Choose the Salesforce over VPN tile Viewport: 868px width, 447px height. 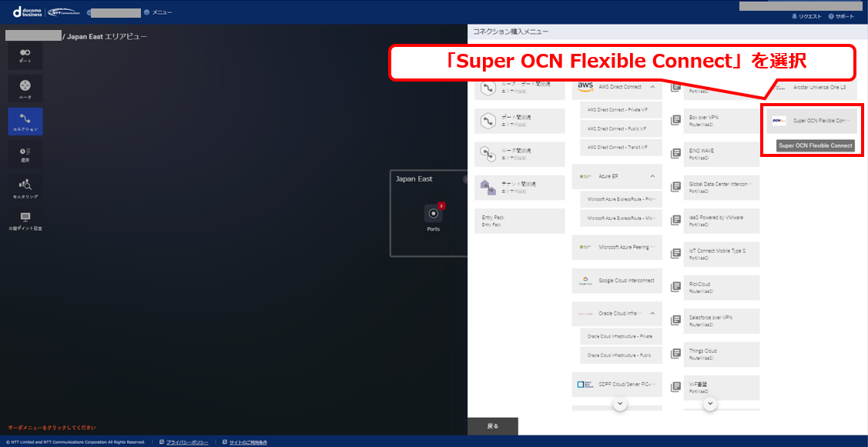[x=722, y=320]
